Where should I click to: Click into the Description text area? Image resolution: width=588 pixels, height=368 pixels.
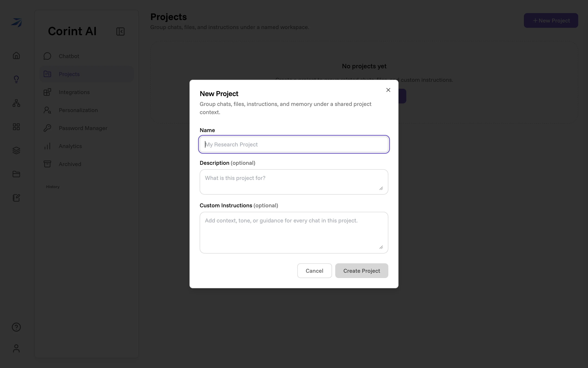[x=294, y=182]
